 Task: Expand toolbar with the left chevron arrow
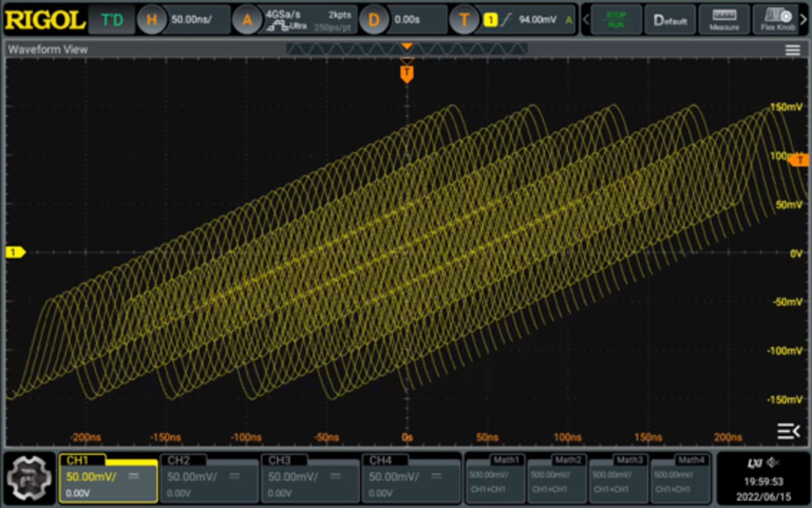[x=586, y=20]
